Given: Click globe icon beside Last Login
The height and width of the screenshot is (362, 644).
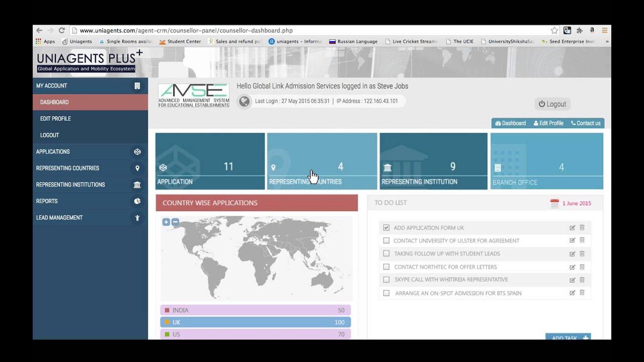Looking at the screenshot, I should pos(245,102).
